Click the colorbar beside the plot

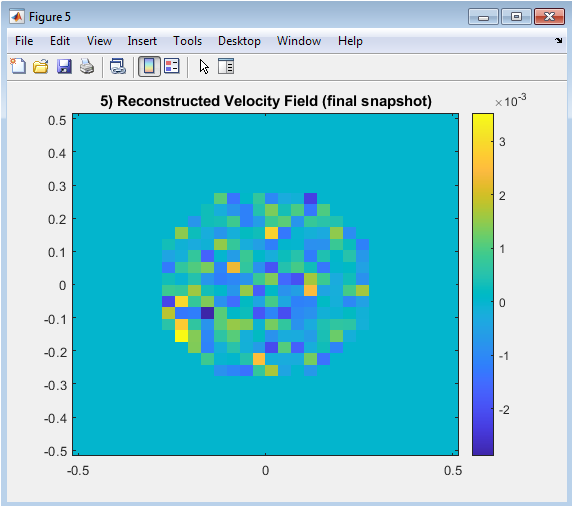(483, 284)
